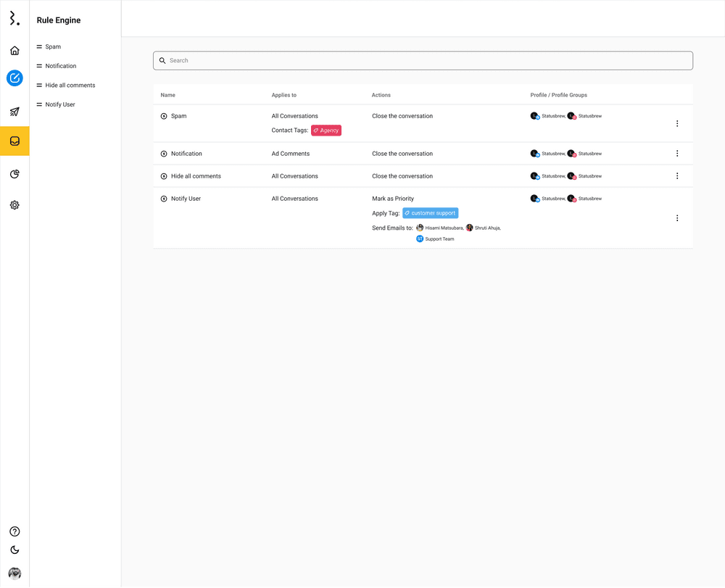Open the three-dot menu for Spam rule
This screenshot has width=725, height=588.
point(677,123)
